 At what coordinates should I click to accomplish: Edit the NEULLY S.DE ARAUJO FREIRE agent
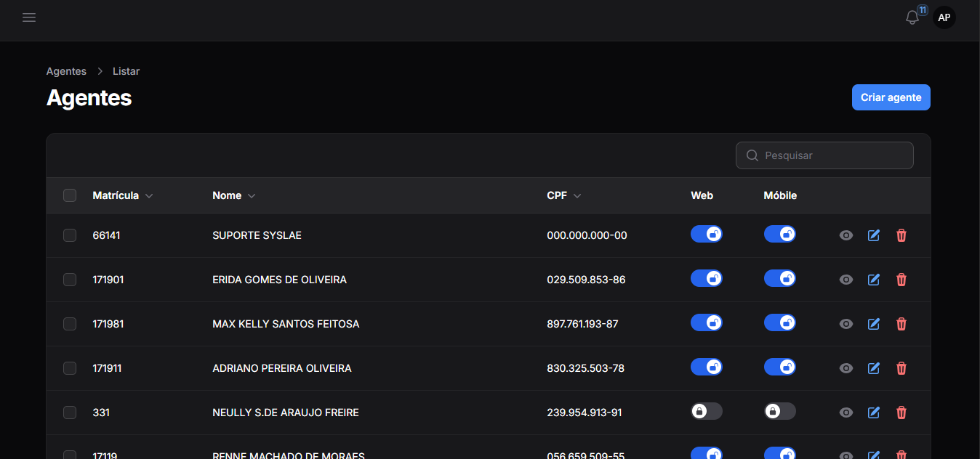[874, 413]
